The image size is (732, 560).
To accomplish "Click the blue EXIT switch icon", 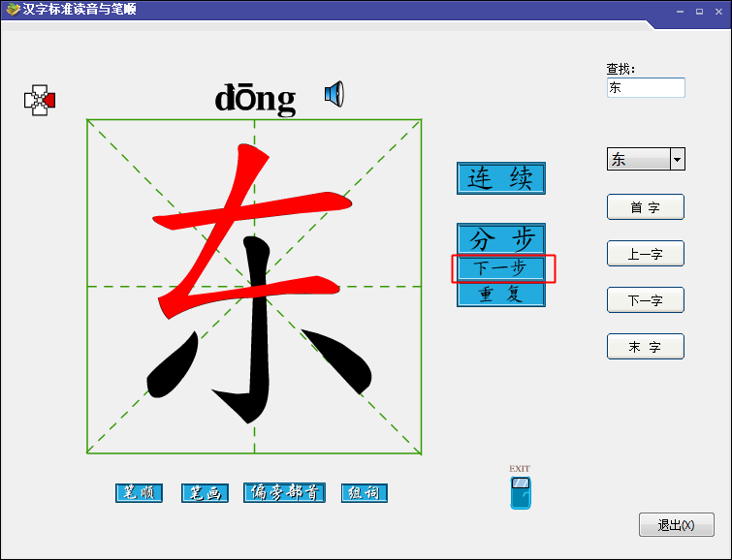I will [x=521, y=492].
